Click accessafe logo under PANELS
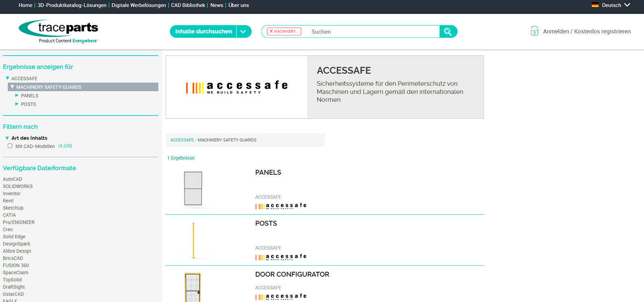644x302 pixels. tap(281, 206)
